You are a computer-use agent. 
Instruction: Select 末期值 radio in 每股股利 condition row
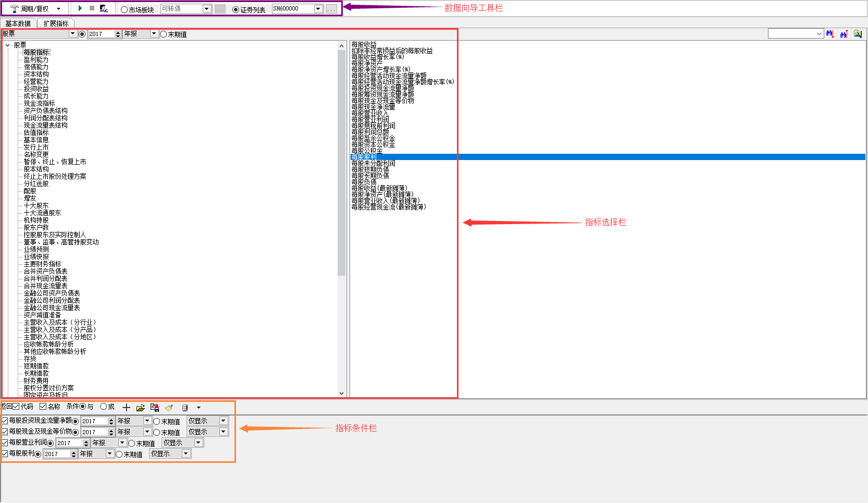click(x=119, y=454)
